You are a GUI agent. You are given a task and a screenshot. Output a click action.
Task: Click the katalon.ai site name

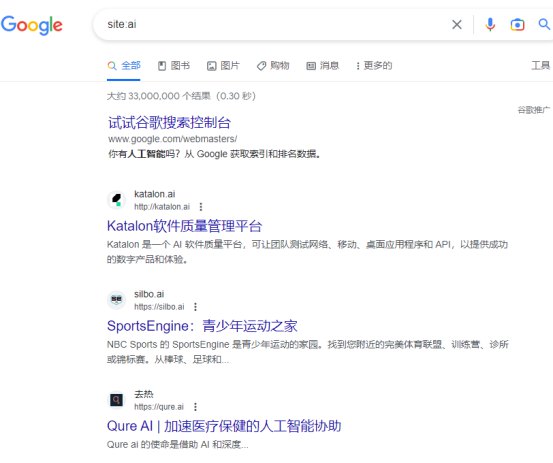click(x=154, y=194)
